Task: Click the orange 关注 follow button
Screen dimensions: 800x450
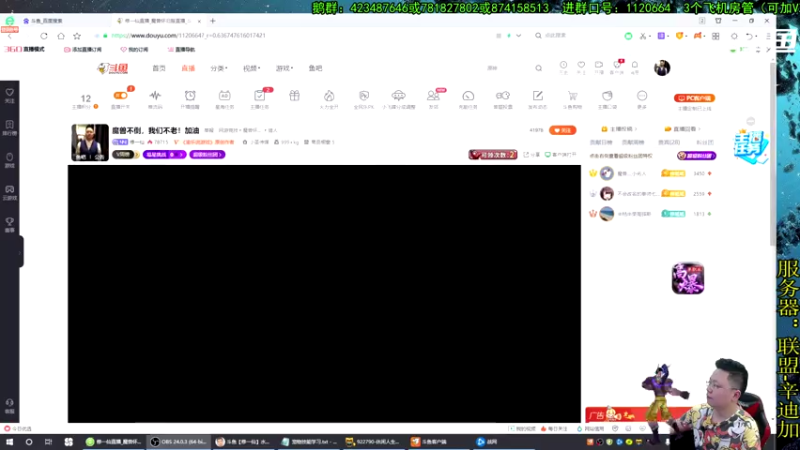Action: 562,130
